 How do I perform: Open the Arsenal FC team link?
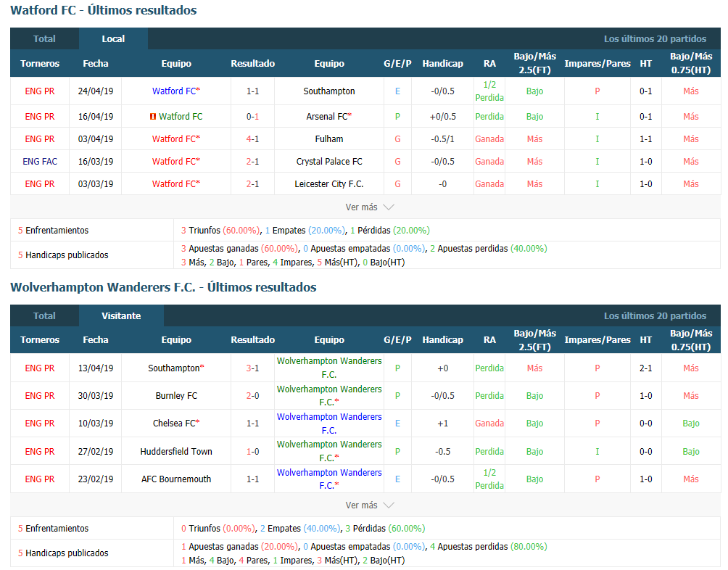pos(328,117)
